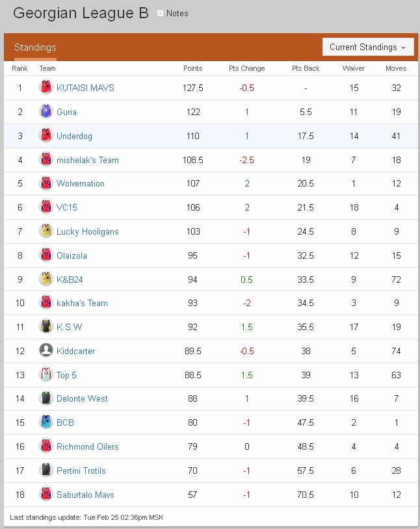Viewport: 420px width, 529px height.
Task: Click the Waiver column header
Action: (354, 68)
